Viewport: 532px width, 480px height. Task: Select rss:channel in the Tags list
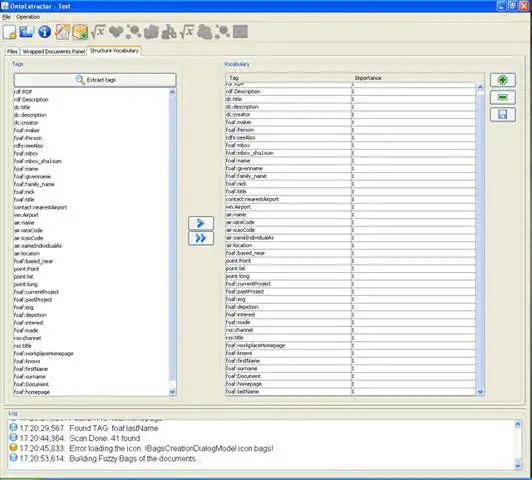point(91,338)
